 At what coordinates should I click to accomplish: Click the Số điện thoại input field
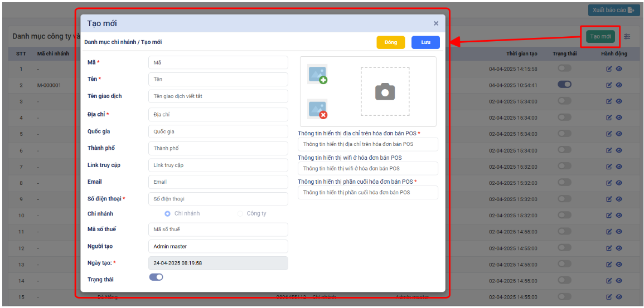[x=218, y=199]
